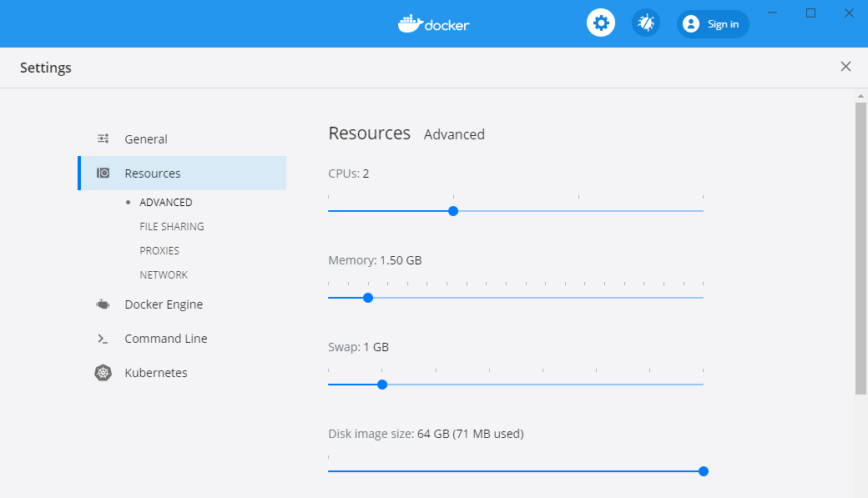Click the Docker Engine icon
The image size is (868, 498).
coord(103,304)
